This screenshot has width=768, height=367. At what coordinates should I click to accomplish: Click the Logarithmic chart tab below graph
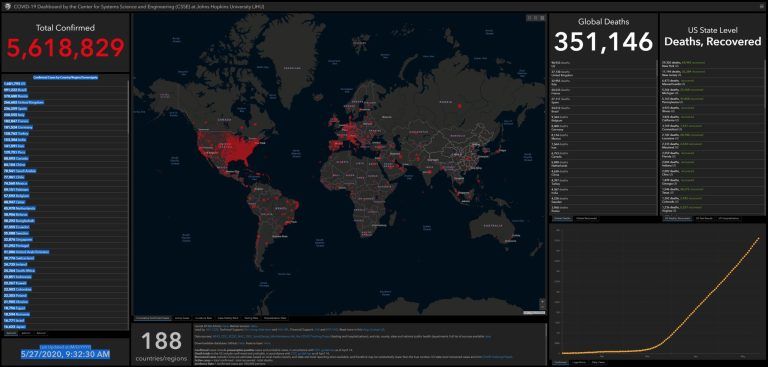[579, 363]
